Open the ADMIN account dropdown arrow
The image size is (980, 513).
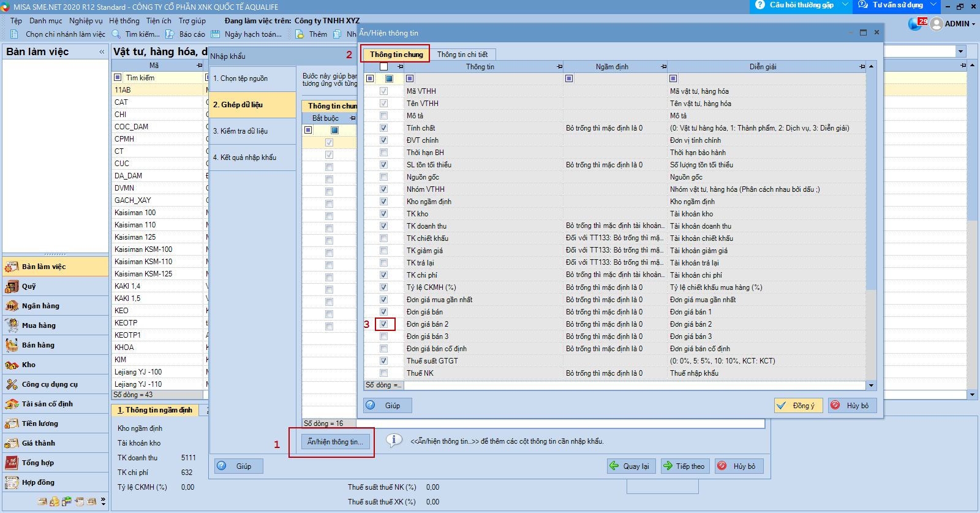973,24
